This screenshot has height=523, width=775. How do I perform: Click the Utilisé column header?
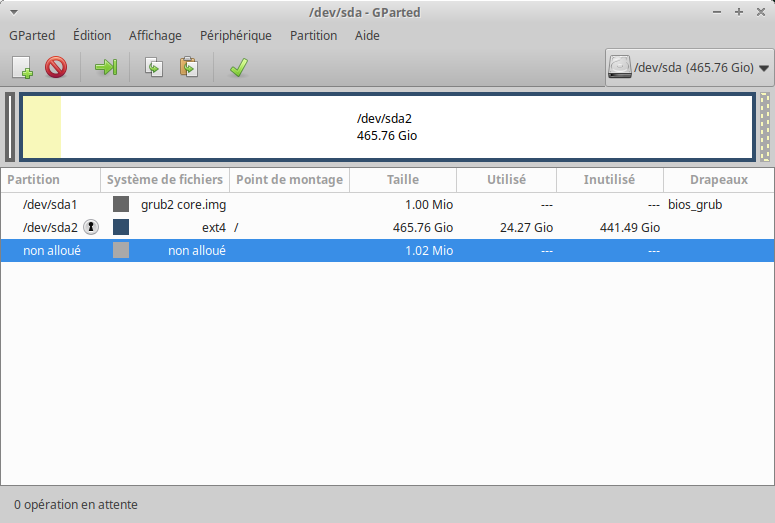(507, 179)
